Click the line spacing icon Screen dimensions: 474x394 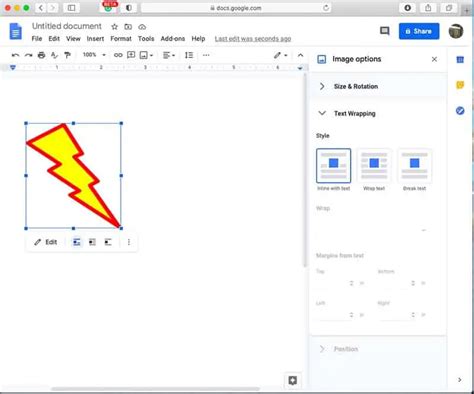[189, 55]
